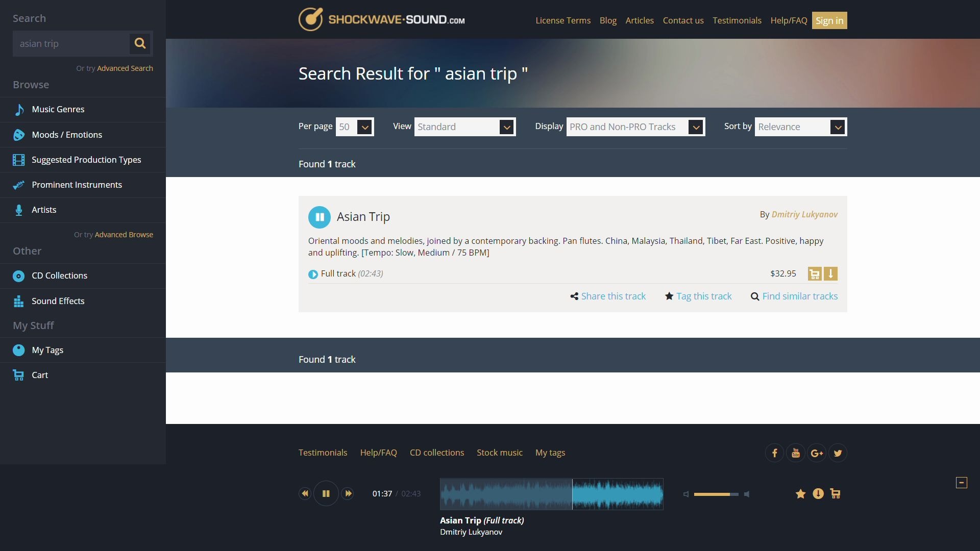The image size is (980, 551).
Task: Download playing track from player bar
Action: click(x=818, y=493)
